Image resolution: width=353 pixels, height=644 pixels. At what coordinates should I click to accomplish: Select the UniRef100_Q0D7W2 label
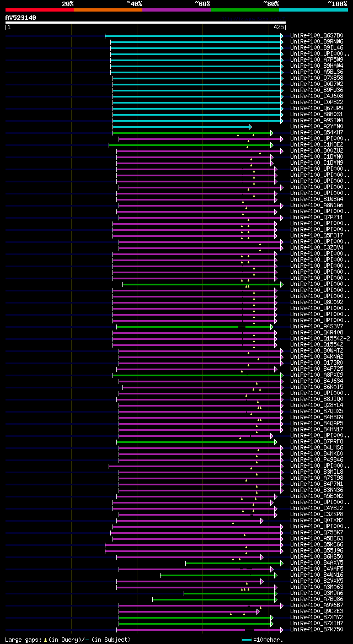tap(317, 84)
